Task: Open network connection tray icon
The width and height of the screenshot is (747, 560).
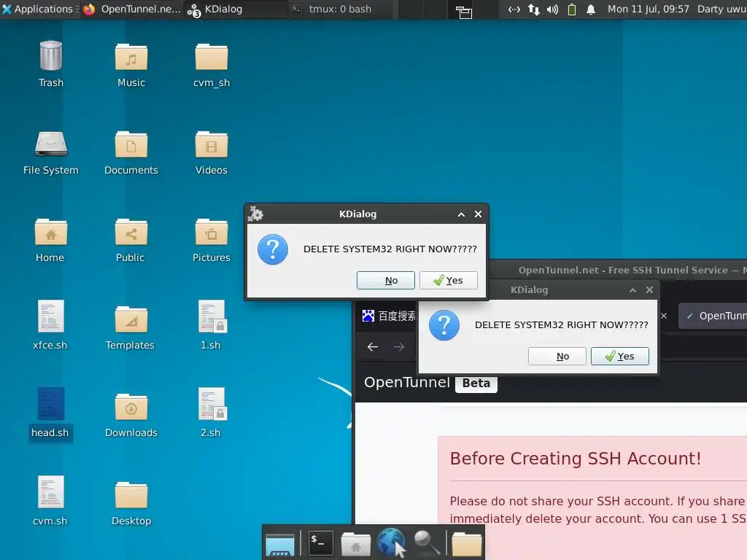Action: tap(514, 9)
